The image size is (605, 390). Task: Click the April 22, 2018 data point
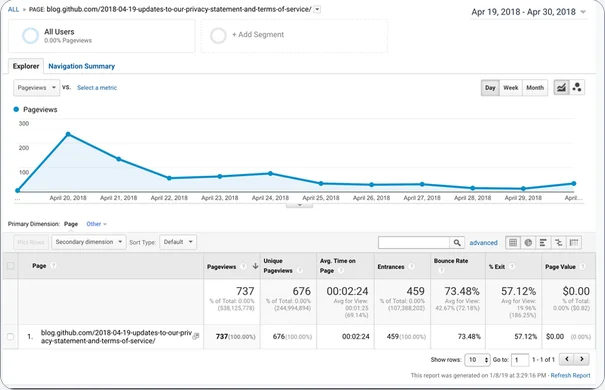click(169, 178)
